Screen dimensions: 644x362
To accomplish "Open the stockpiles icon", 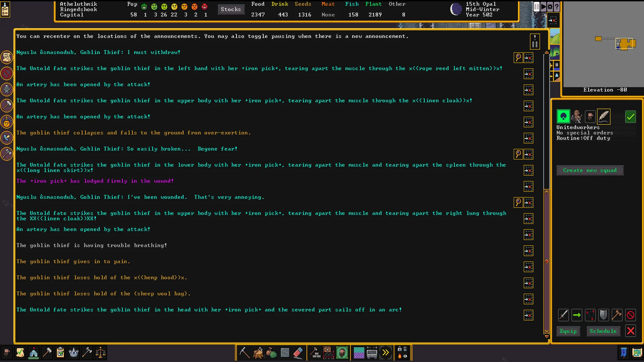I will (328, 353).
